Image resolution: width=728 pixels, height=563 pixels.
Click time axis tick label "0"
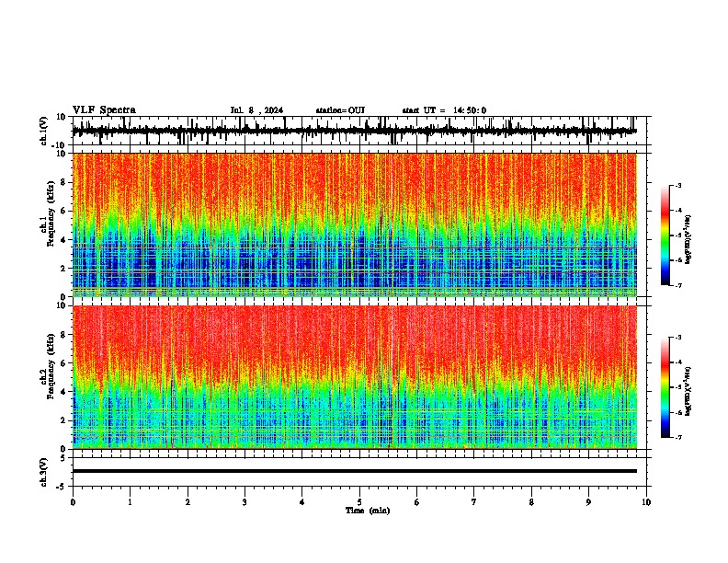click(73, 501)
